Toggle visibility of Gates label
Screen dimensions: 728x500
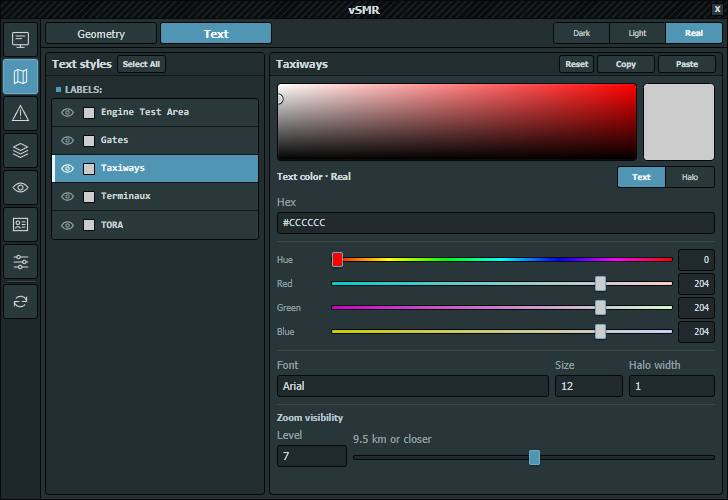67,140
